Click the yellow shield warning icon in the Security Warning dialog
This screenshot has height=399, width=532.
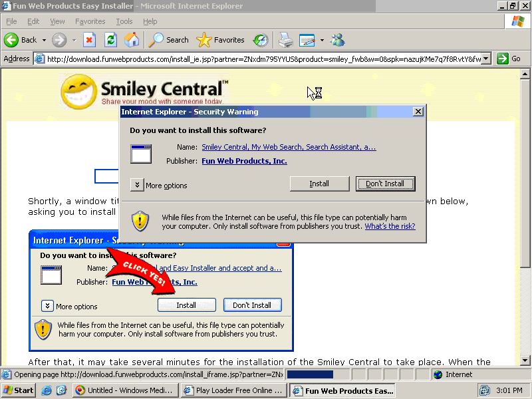click(140, 221)
